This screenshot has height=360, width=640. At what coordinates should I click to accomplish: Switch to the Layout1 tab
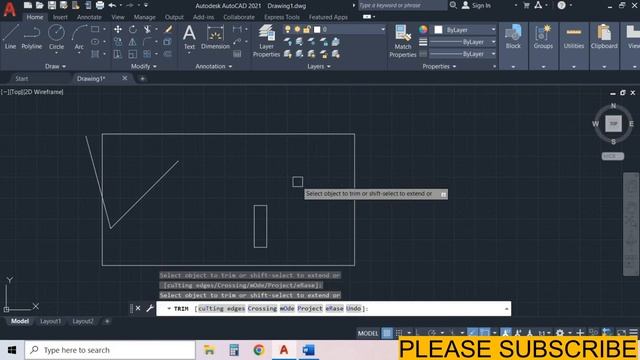coord(51,321)
